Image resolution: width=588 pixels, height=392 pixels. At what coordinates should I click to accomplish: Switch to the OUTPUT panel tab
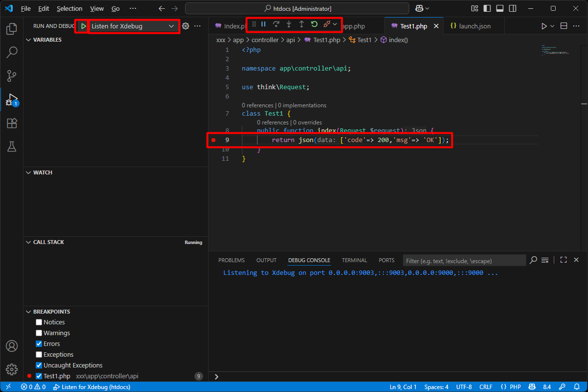(266, 260)
